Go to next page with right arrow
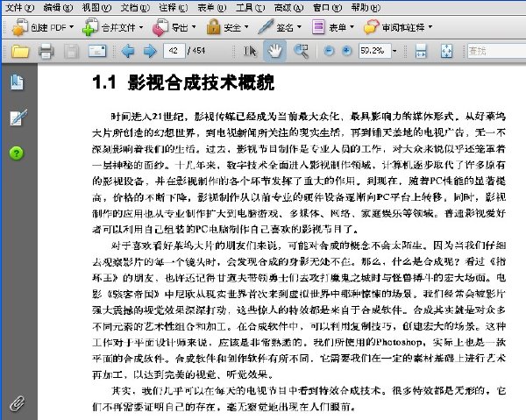The image size is (526, 420). click(150, 51)
